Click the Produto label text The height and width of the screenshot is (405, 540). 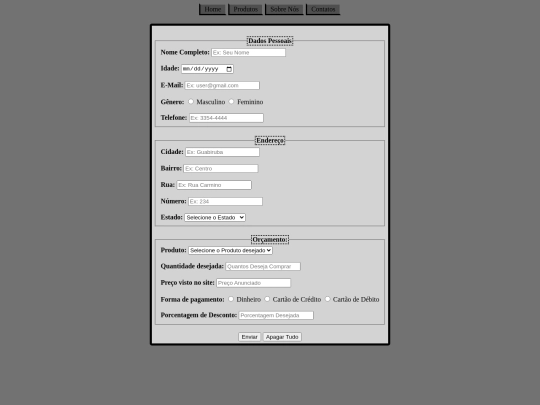pyautogui.click(x=173, y=250)
